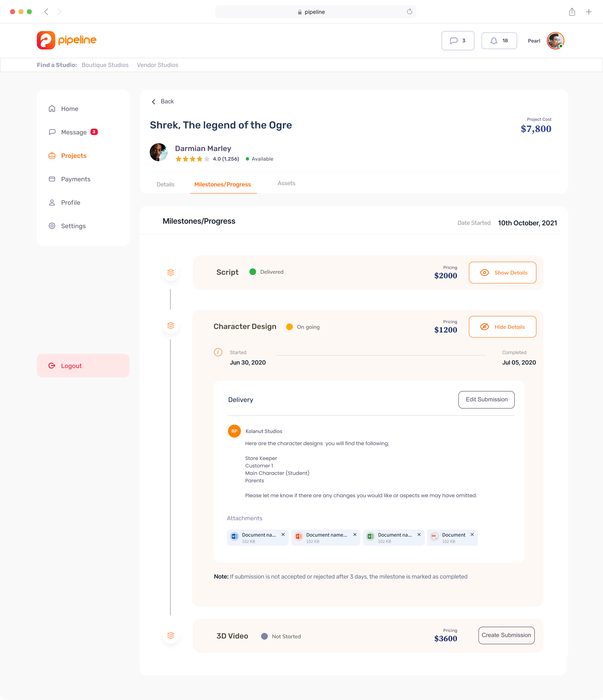
Task: Open a new browser tab with plus
Action: coord(589,12)
